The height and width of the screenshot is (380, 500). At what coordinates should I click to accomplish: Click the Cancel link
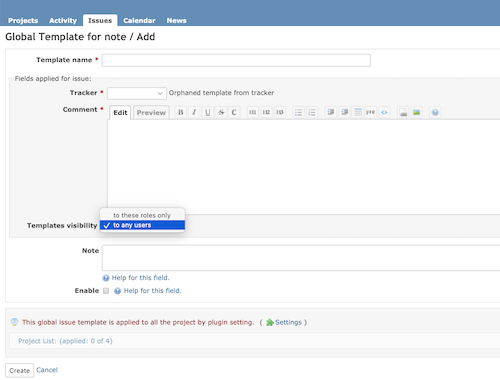tap(47, 370)
